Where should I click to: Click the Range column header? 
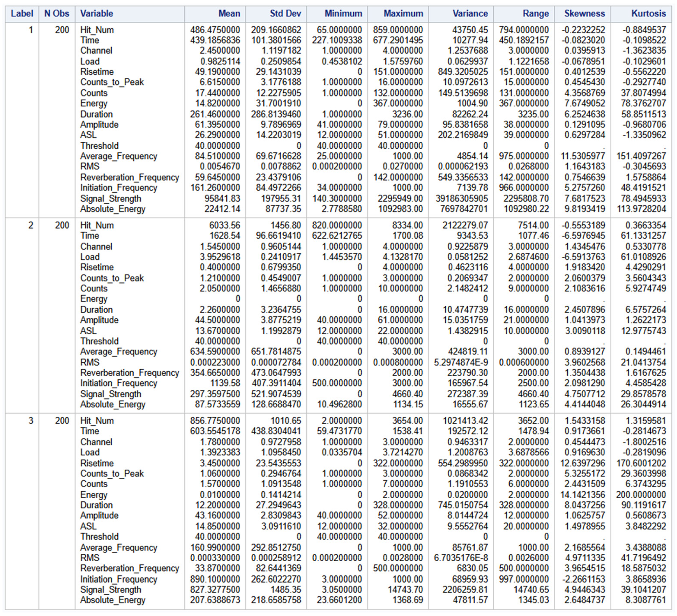click(x=536, y=13)
